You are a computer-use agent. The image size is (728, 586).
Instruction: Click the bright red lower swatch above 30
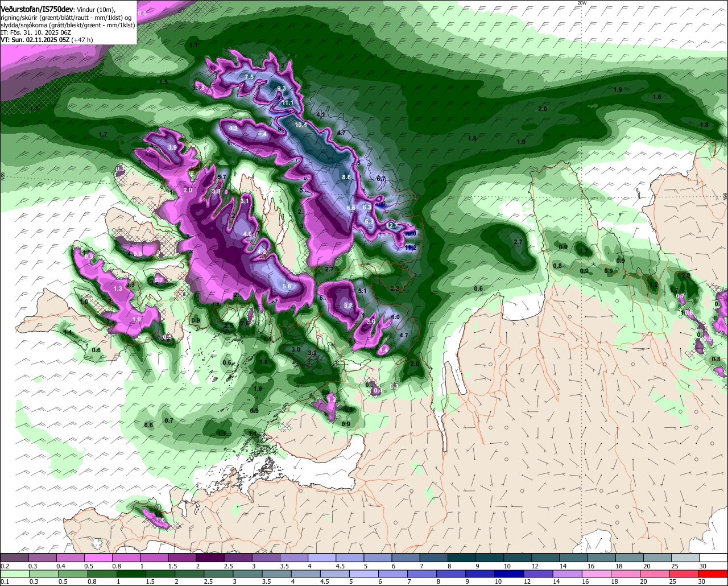(713, 573)
